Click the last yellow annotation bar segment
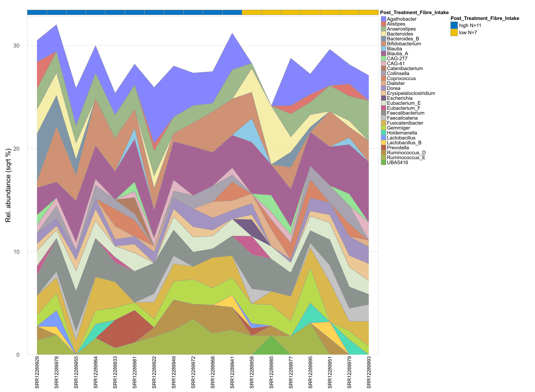 pos(369,12)
